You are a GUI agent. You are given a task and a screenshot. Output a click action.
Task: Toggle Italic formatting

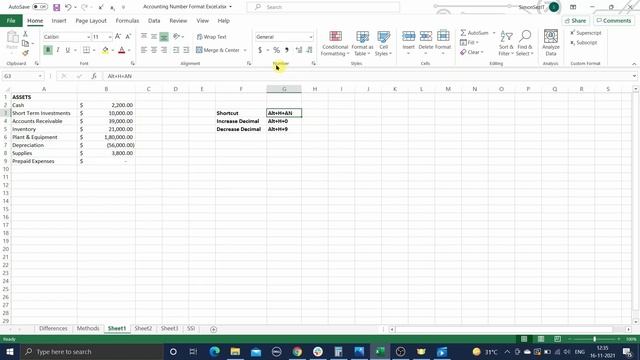point(58,50)
